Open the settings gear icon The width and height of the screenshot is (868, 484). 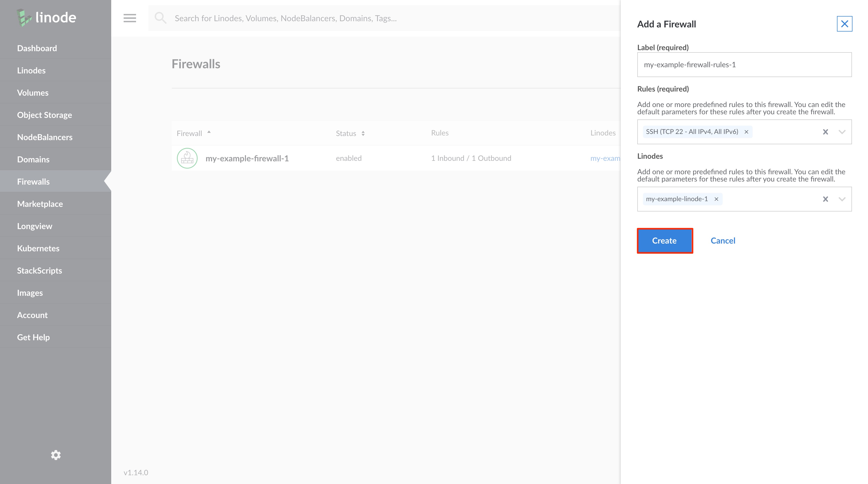(x=56, y=455)
